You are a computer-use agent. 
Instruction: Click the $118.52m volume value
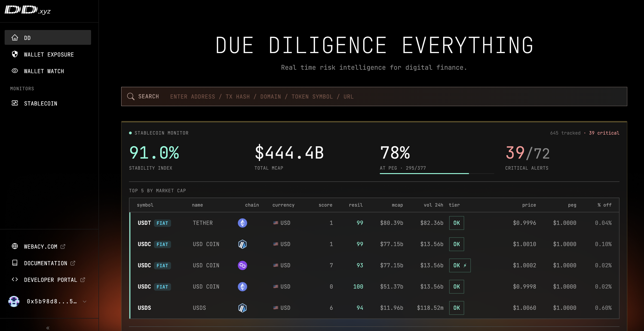(430, 308)
